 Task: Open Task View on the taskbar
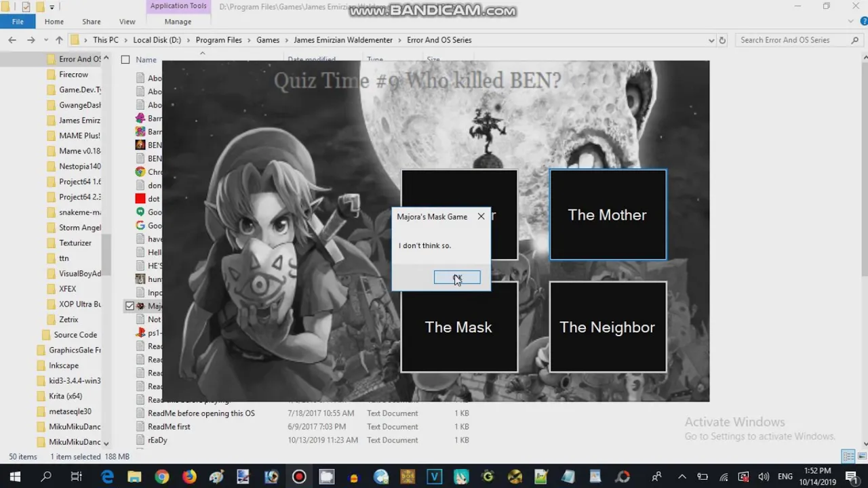click(77, 477)
